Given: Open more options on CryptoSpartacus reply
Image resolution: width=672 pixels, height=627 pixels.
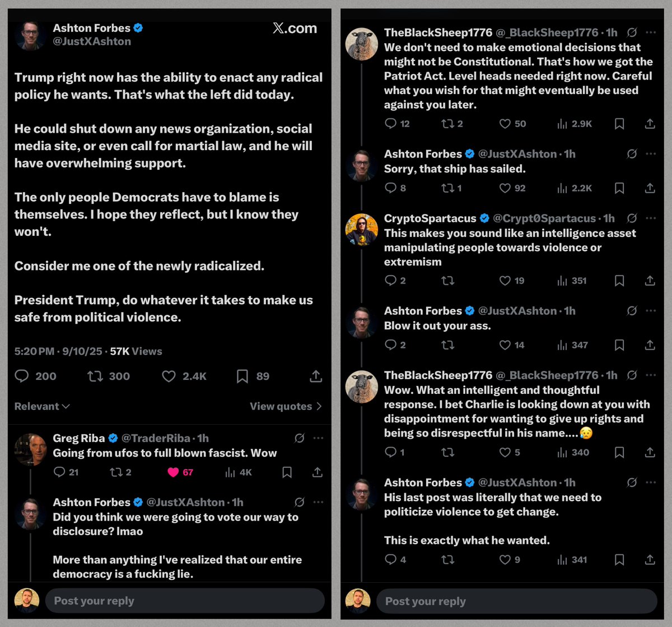Looking at the screenshot, I should [x=650, y=218].
